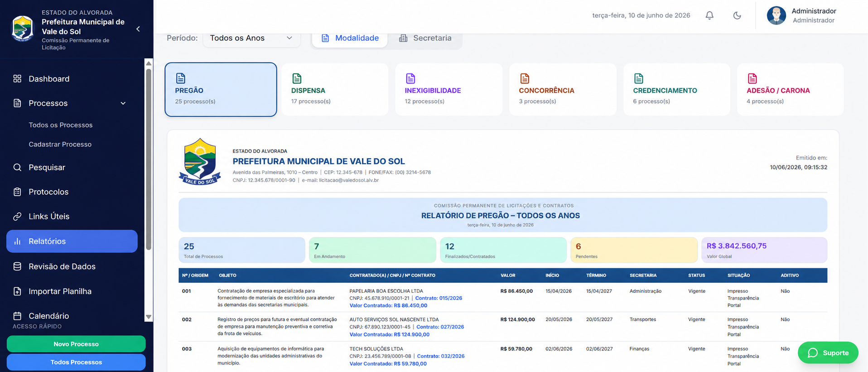This screenshot has height=372, width=868.
Task: Select the CREDENCIAMENTO modality card
Action: [x=677, y=89]
